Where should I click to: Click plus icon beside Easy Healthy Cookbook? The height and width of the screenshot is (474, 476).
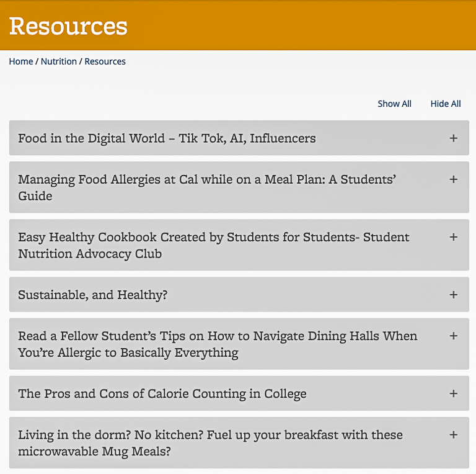[454, 237]
